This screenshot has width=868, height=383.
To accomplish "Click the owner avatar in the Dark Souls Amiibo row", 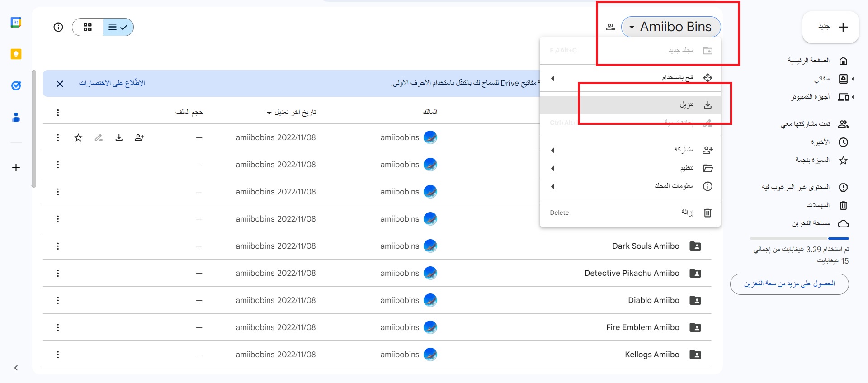I will 430,246.
